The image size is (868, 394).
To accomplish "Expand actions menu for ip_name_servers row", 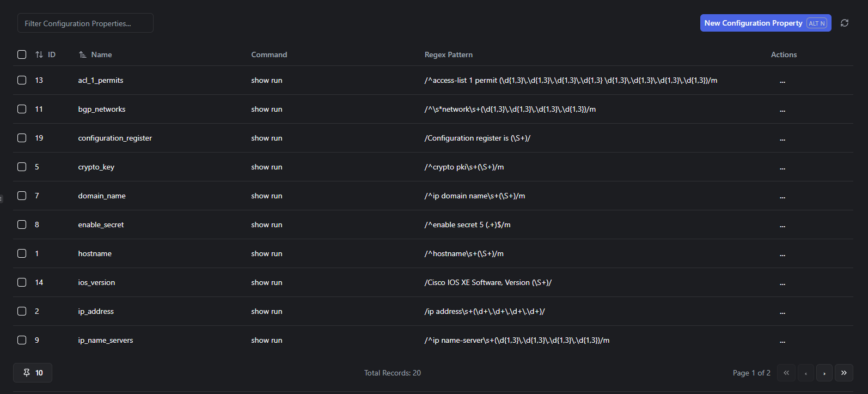I will [x=783, y=341].
